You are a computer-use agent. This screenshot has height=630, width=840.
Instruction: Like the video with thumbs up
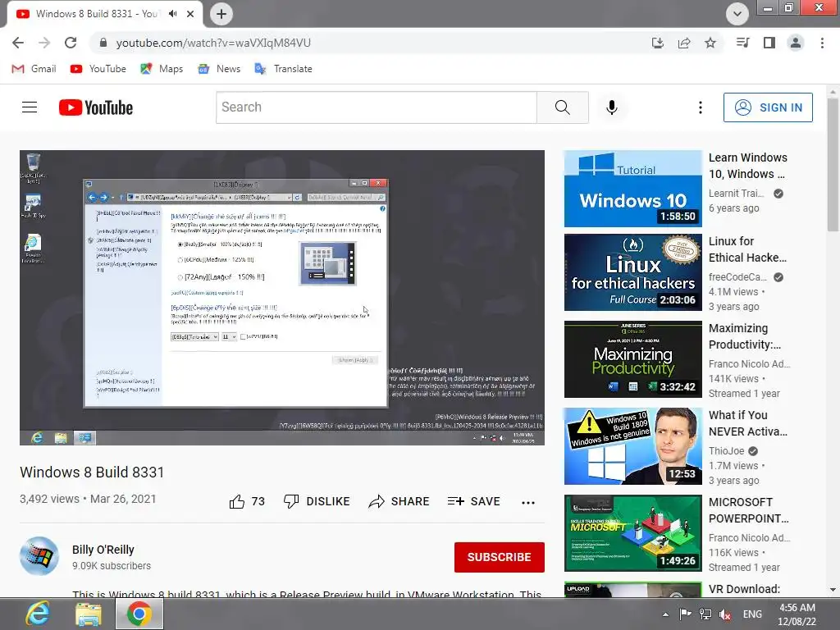pyautogui.click(x=247, y=501)
